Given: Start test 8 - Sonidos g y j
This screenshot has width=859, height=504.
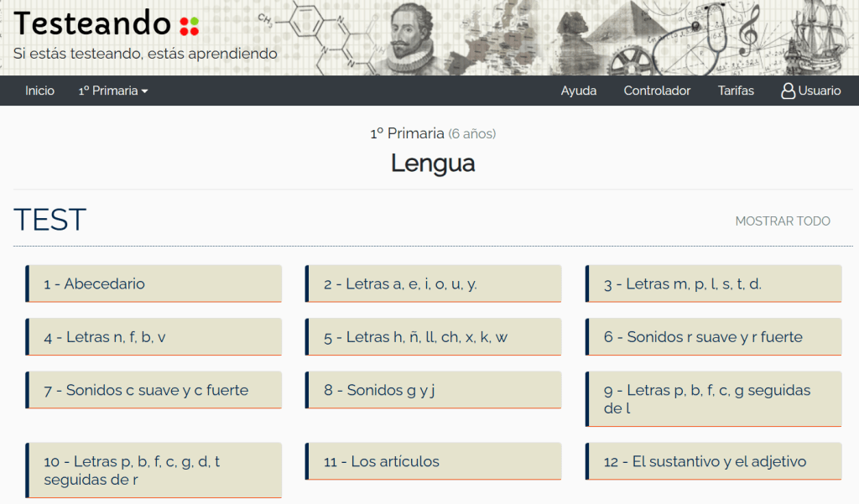Looking at the screenshot, I should (x=433, y=390).
